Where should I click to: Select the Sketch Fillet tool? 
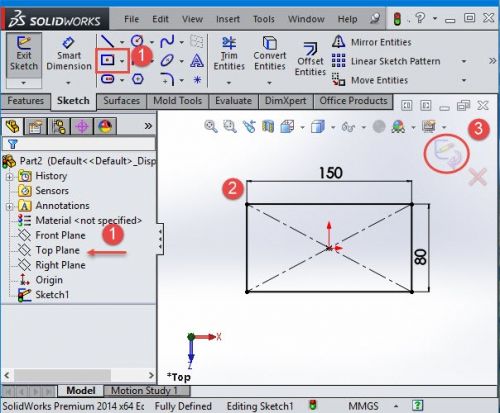point(168,79)
